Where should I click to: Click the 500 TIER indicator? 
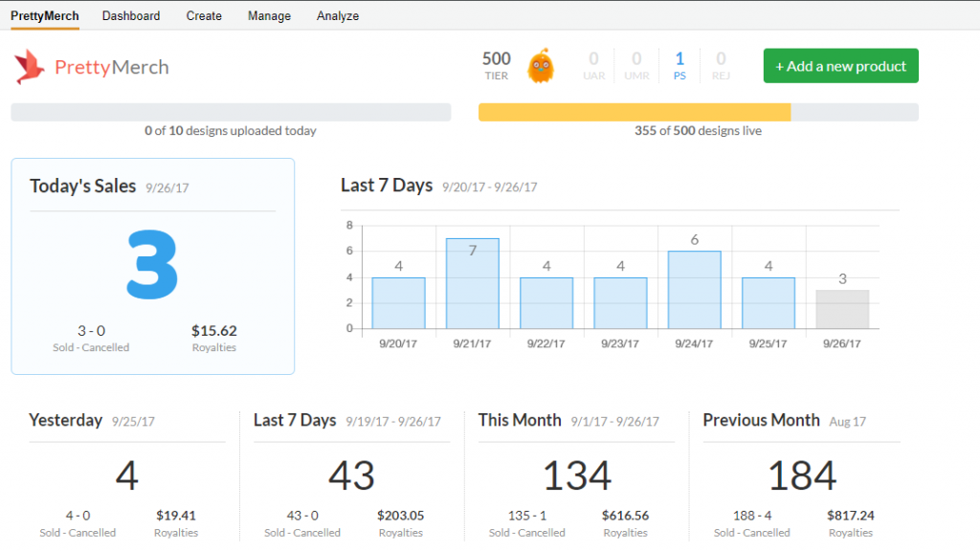click(497, 66)
